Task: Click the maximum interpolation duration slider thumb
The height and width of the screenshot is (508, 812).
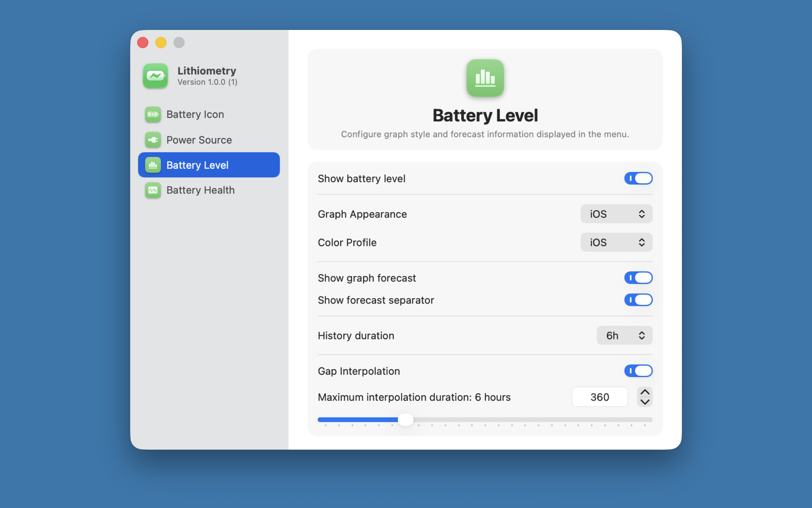Action: (406, 420)
